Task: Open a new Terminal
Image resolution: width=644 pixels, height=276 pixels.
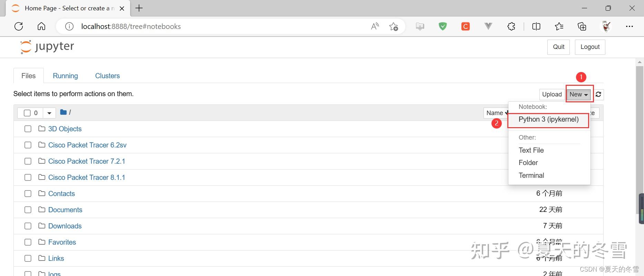Action: point(531,175)
